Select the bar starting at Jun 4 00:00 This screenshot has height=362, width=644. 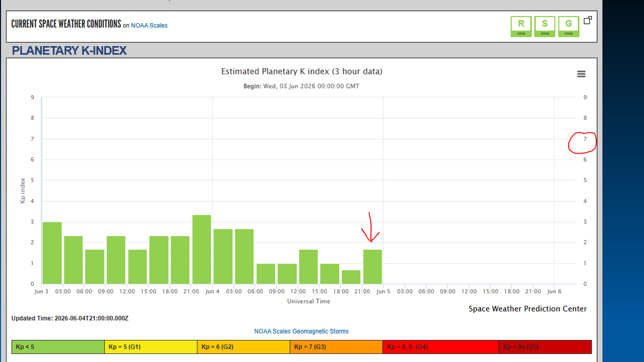223,256
